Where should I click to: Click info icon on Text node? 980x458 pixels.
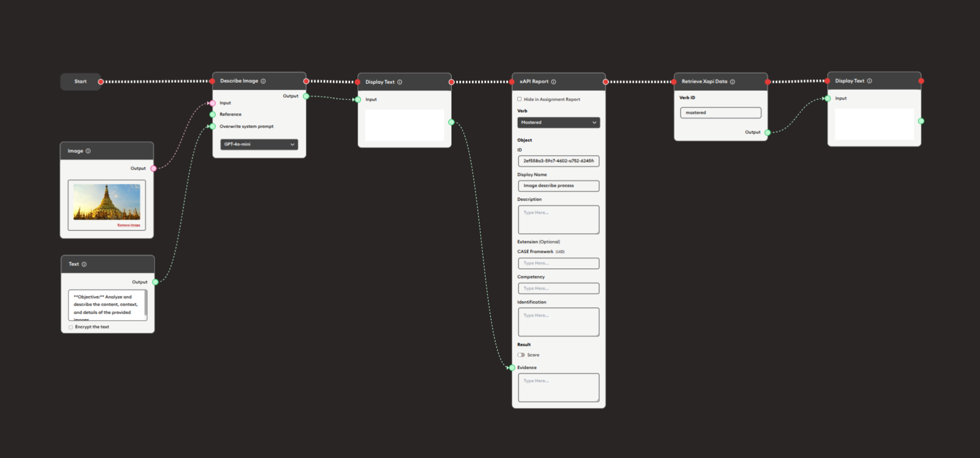click(84, 264)
